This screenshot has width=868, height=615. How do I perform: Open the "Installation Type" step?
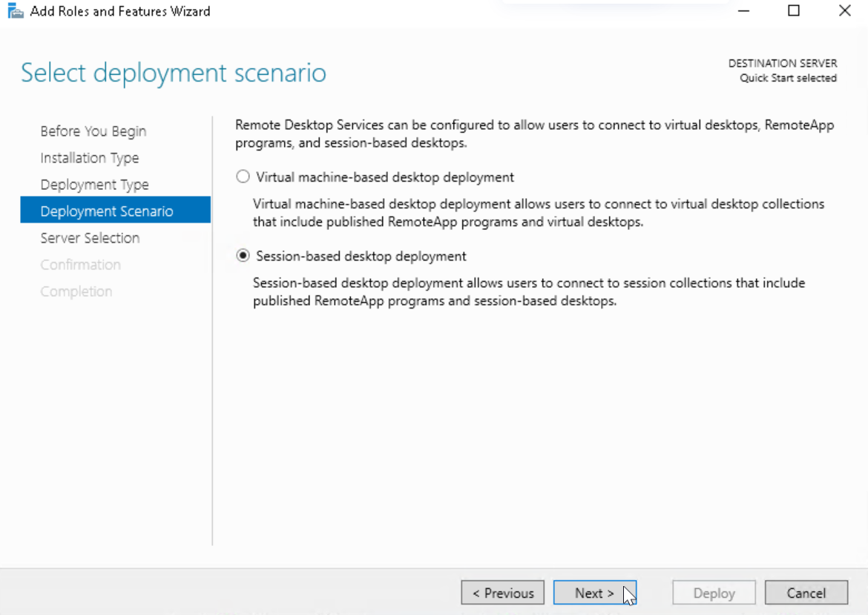pyautogui.click(x=90, y=157)
